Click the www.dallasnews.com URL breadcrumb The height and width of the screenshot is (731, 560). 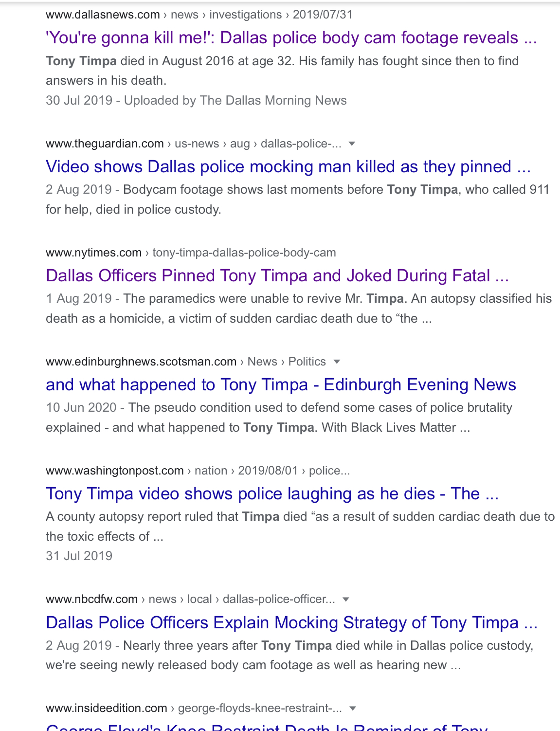click(103, 15)
